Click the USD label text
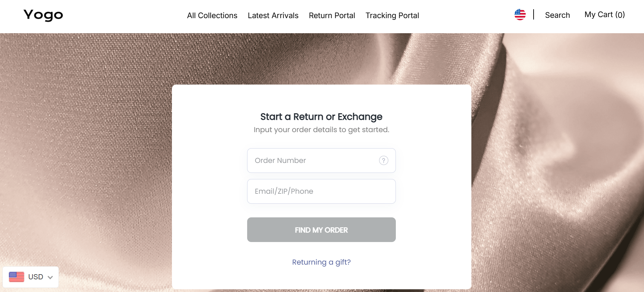Image resolution: width=644 pixels, height=292 pixels. pyautogui.click(x=36, y=277)
